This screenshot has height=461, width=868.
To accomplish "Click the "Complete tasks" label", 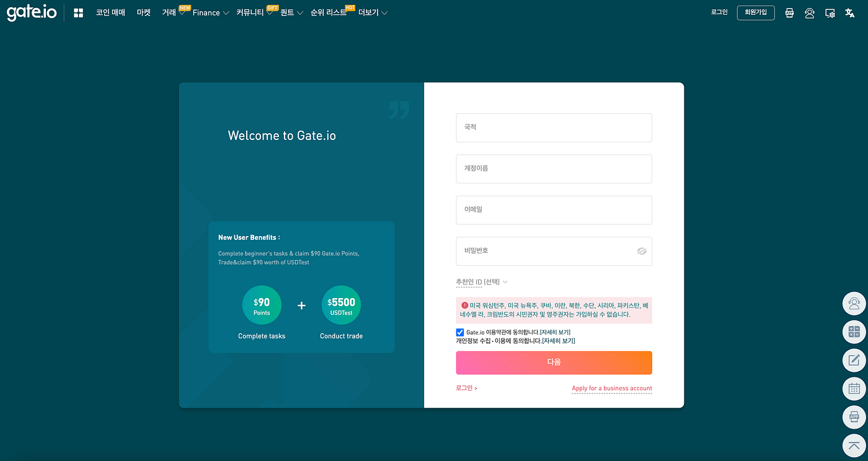I will coord(262,336).
